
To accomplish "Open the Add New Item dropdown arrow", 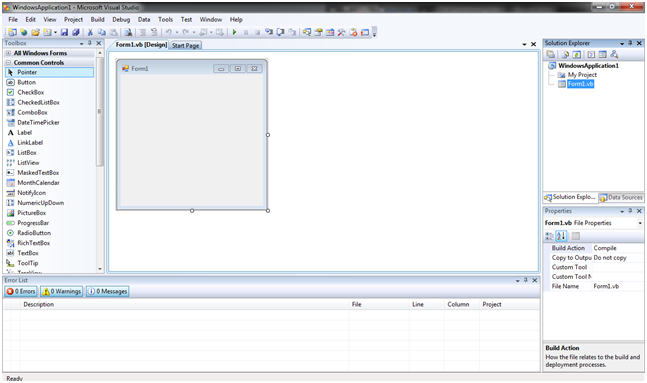I will (55, 32).
